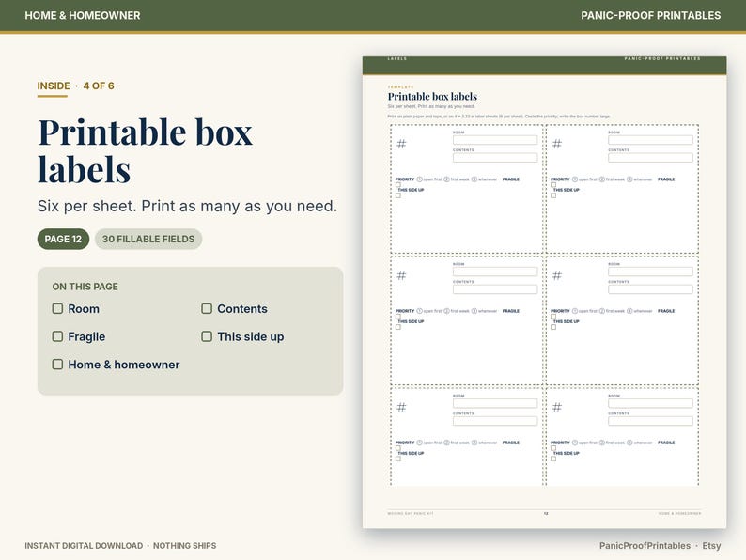Click the Etsy label in the footer
Screen dimensions: 746x560
711,546
